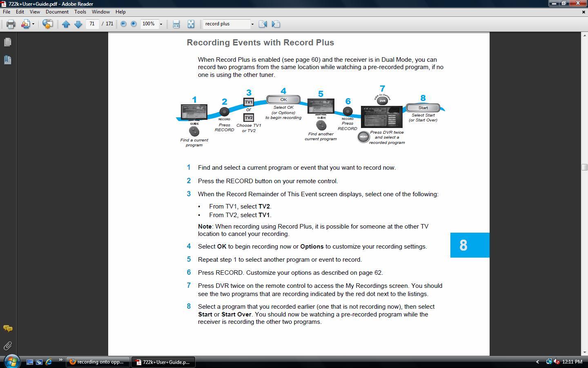Image resolution: width=588 pixels, height=368 pixels.
Task: Click the web conference globe icon
Action: coord(47,24)
